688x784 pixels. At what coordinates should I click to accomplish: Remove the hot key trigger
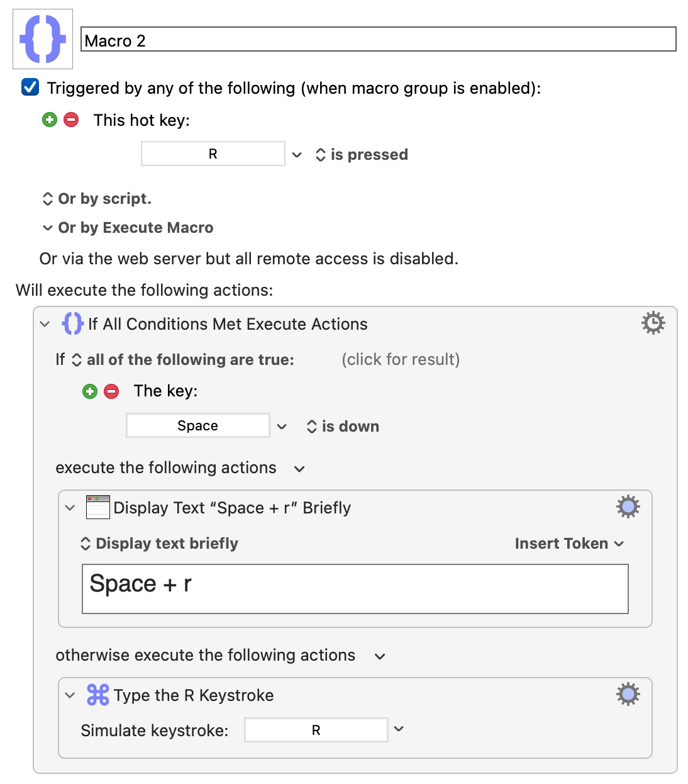pos(72,120)
